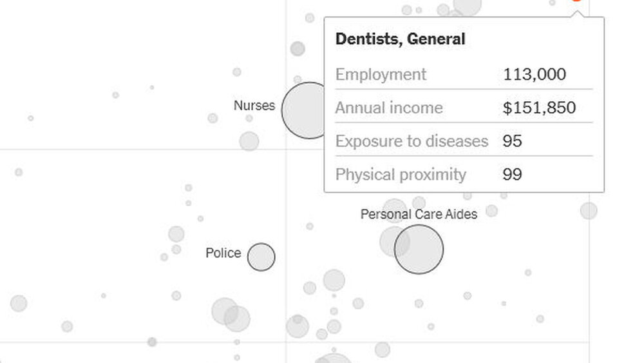Click the orange highlighted Dentists bubble

576,1
